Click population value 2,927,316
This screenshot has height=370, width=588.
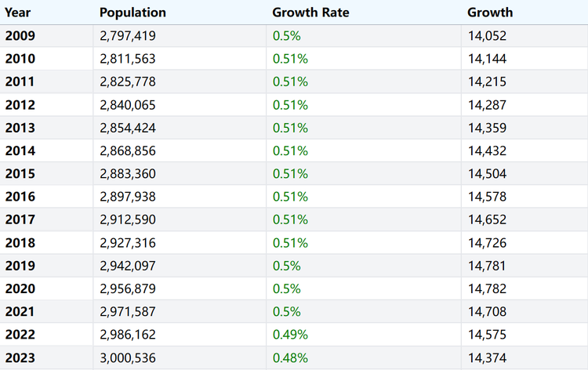tap(128, 243)
